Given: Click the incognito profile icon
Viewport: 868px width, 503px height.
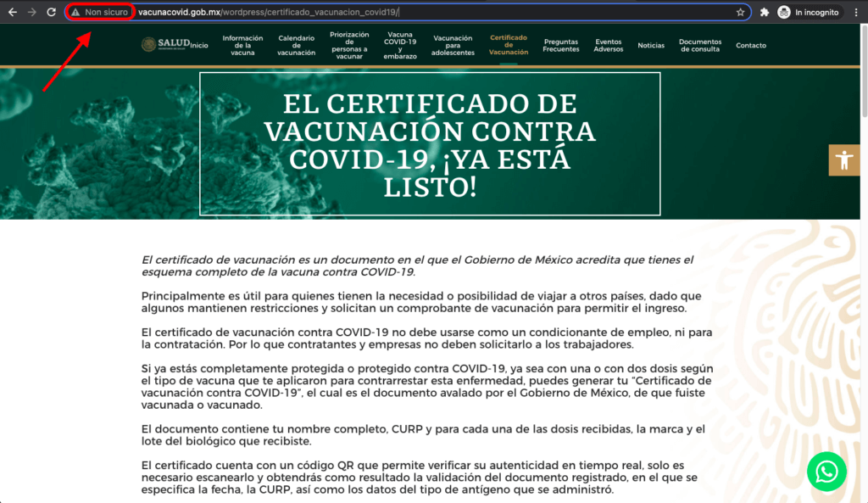Looking at the screenshot, I should 783,12.
